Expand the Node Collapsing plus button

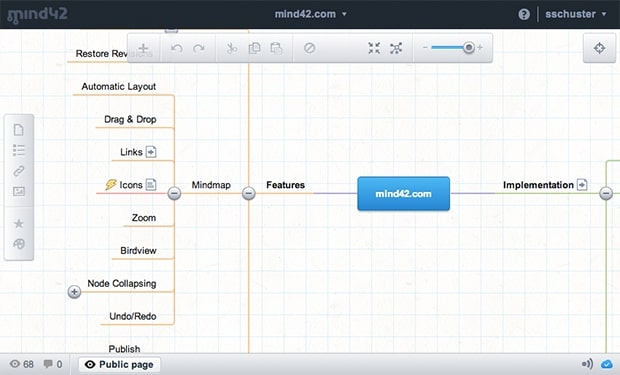pos(74,292)
